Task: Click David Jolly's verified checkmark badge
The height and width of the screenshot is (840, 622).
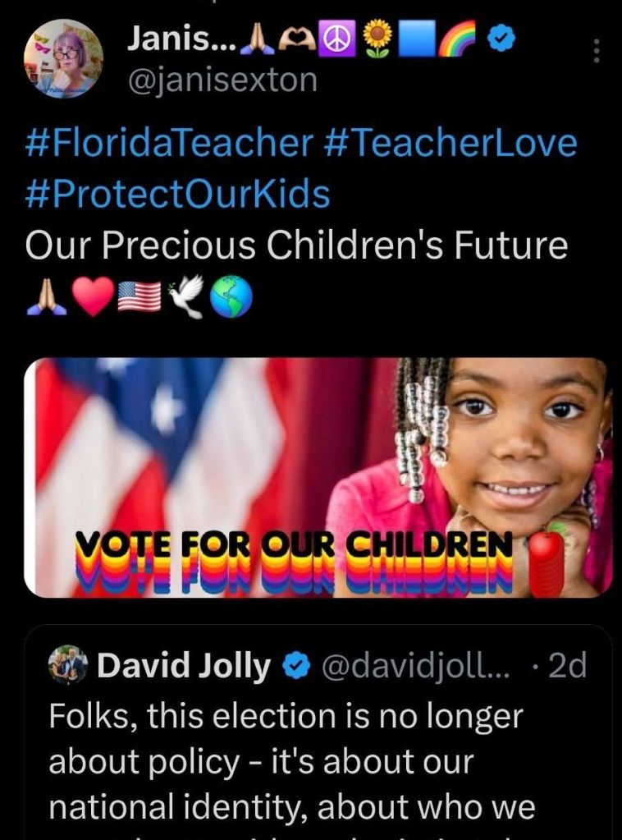Action: [x=296, y=666]
